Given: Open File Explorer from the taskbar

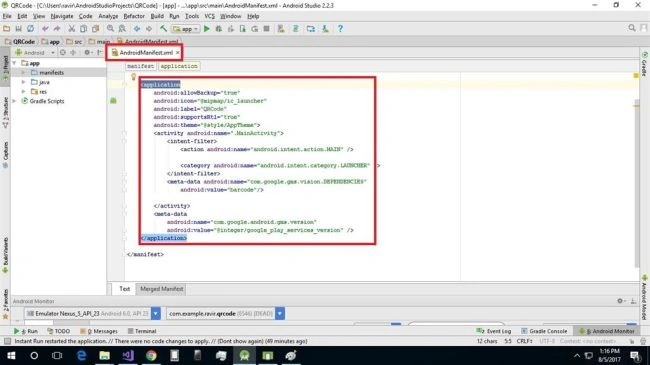Looking at the screenshot, I should click(104, 355).
